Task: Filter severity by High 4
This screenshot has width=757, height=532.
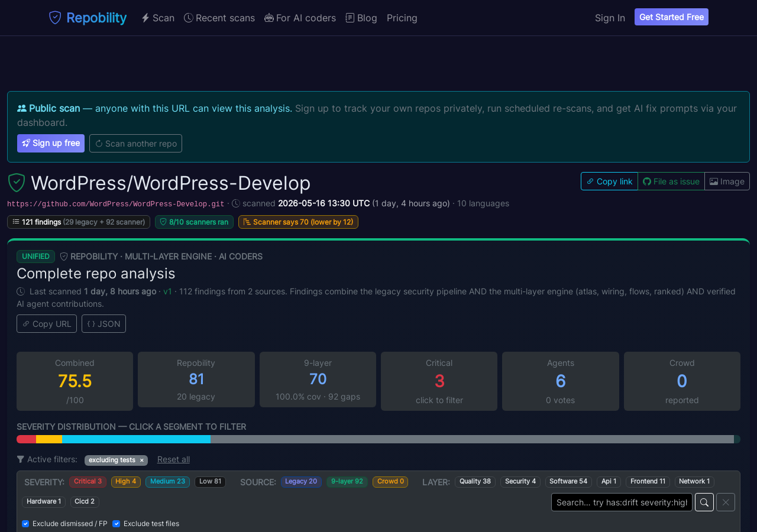Action: [x=125, y=482]
